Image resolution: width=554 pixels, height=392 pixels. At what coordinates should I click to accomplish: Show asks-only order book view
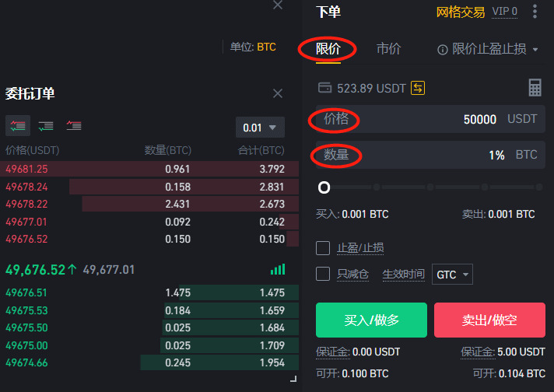[74, 125]
